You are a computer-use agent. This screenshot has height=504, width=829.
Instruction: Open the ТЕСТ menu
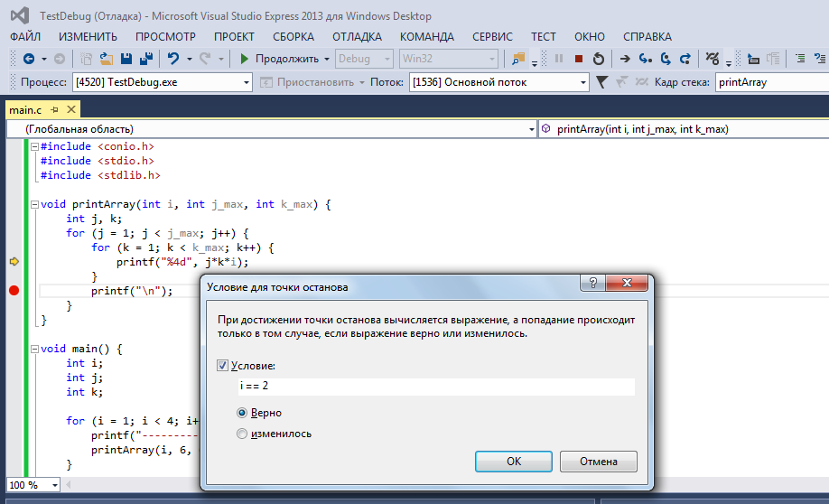click(544, 36)
